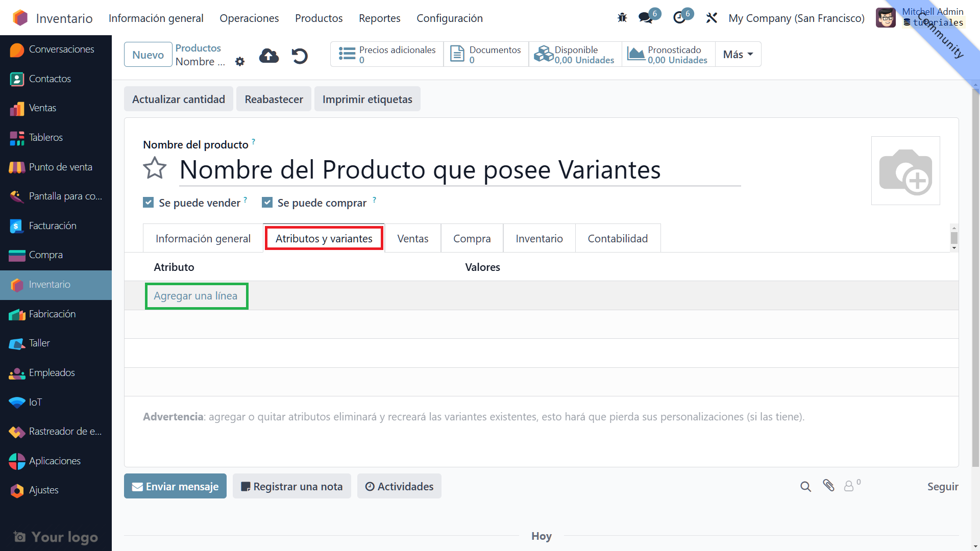This screenshot has width=980, height=551.
Task: Click Agregar una línea link
Action: pos(195,296)
